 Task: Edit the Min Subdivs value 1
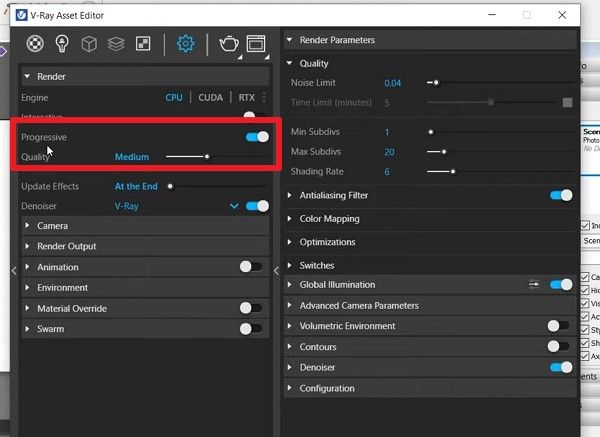(387, 132)
